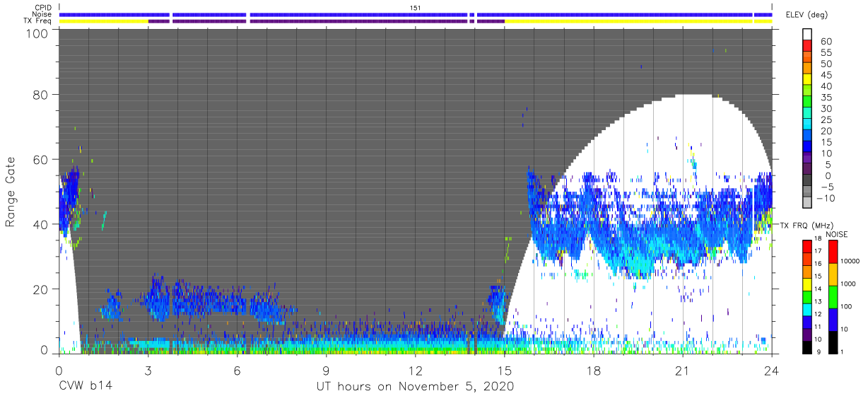Click the 'Noise' row label at top left
868x401 pixels.
[x=43, y=14]
